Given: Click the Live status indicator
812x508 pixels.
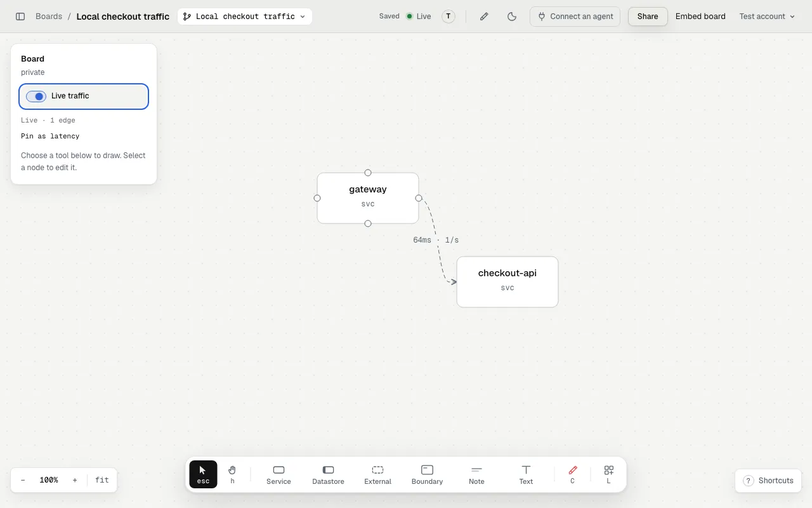Looking at the screenshot, I should (419, 17).
